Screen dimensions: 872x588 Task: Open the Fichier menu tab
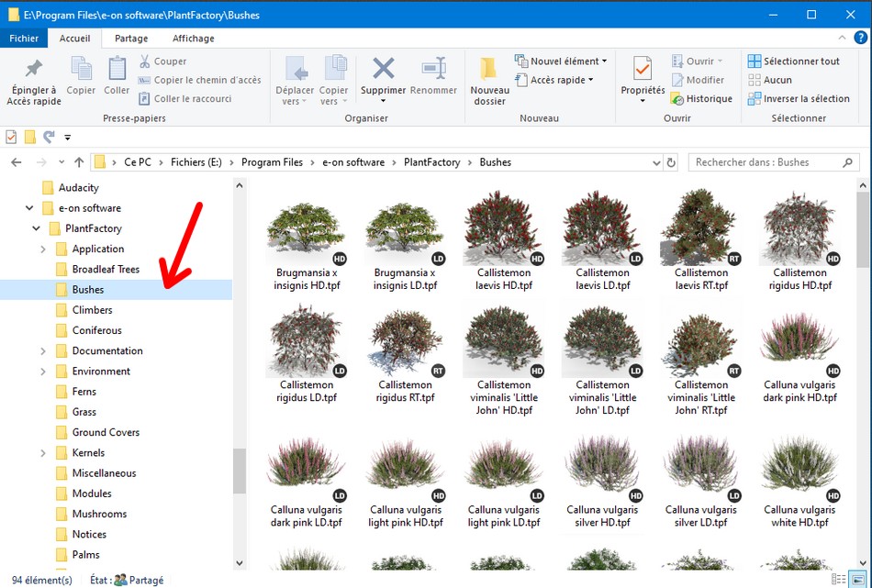pyautogui.click(x=24, y=39)
